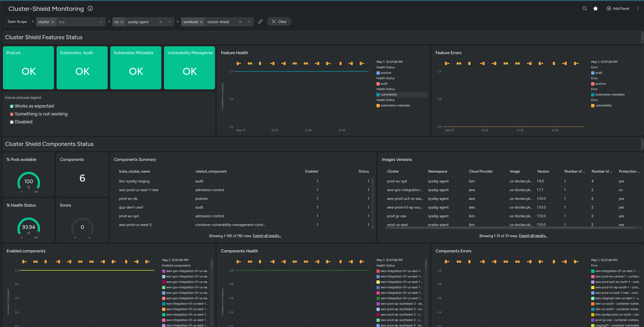Sort Components Summary by kube_cluster_name
The image size is (644, 327).
135,171
